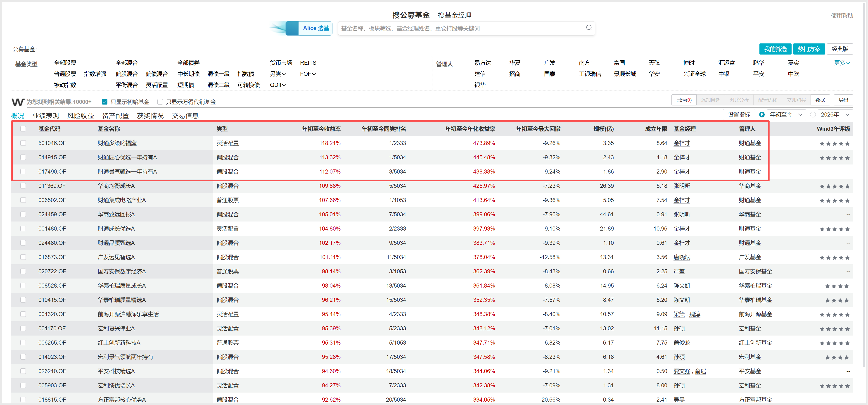
Task: Open fund 华商均衡成长A
Action: [116, 186]
